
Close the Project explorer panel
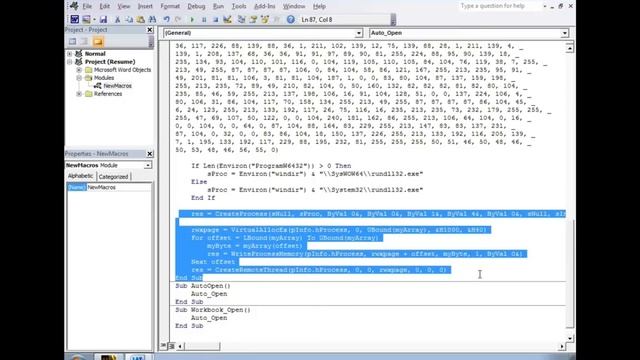click(150, 30)
